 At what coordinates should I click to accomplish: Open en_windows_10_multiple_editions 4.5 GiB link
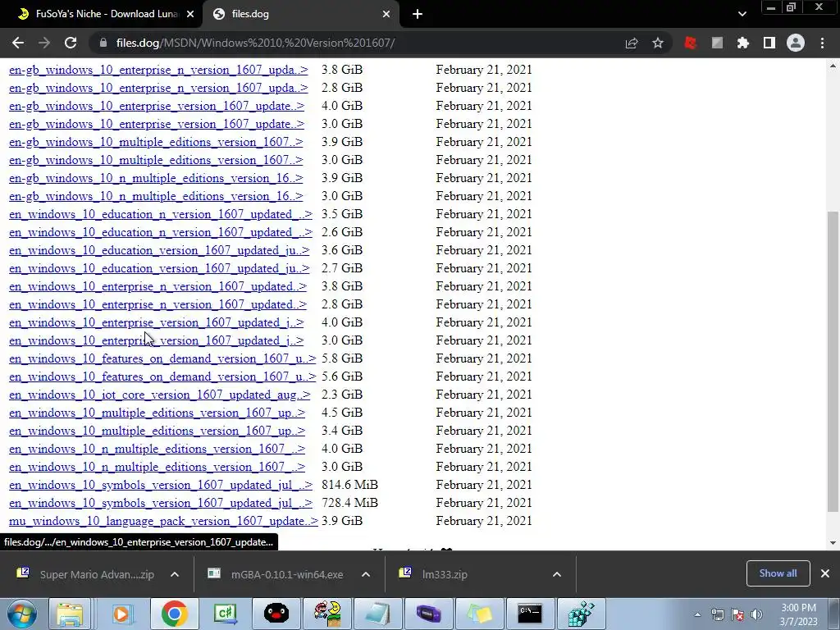pyautogui.click(x=157, y=413)
